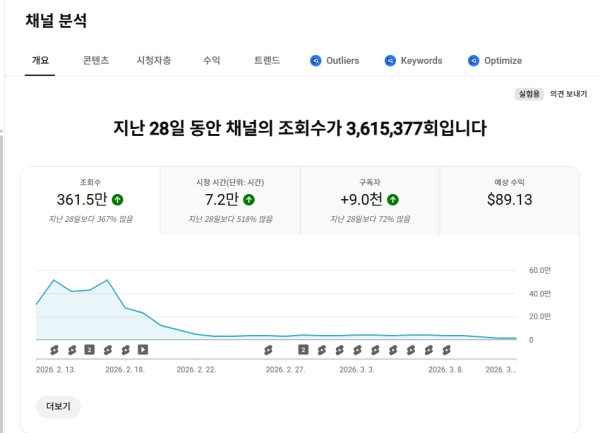
Task: Select the 트렌드 tab
Action: point(267,61)
